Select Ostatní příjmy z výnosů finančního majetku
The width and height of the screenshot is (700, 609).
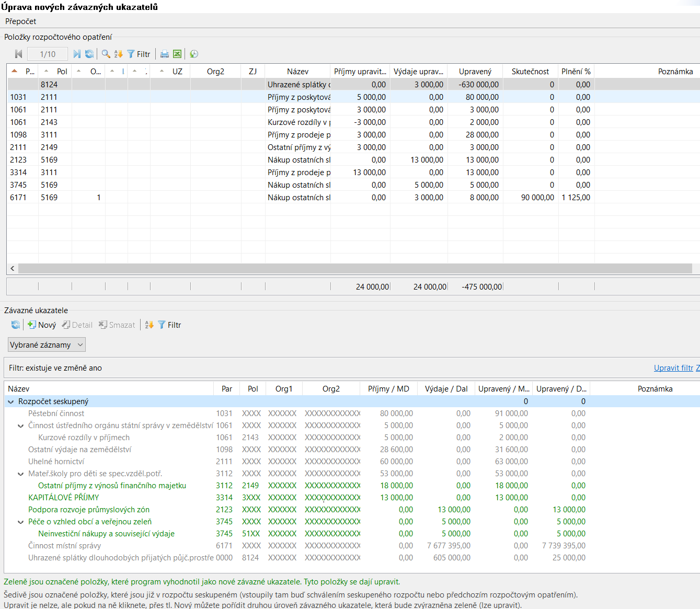[352, 486]
